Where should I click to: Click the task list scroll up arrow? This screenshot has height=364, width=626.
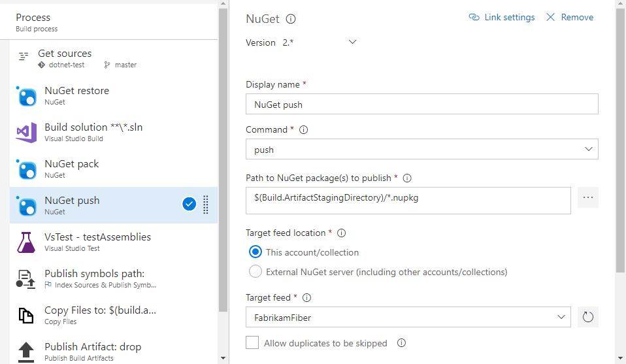point(223,3)
